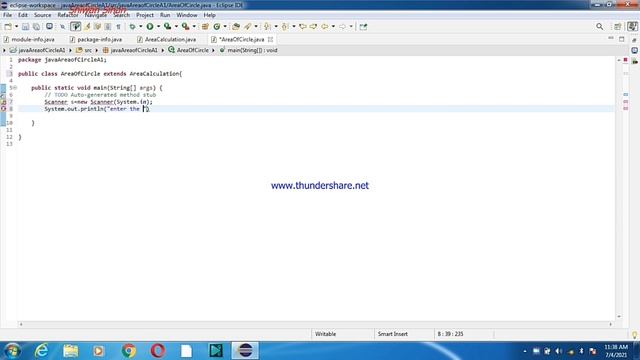The height and width of the screenshot is (360, 640).
Task: Expand the leftmost breadcrumb arrow
Action: pyautogui.click(x=4, y=50)
